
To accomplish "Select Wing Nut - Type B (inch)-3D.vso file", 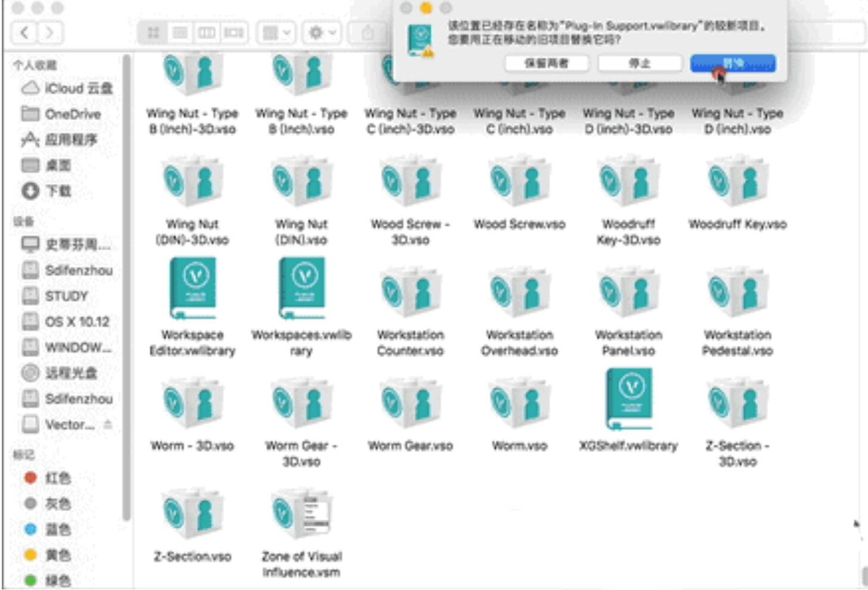I will (192, 95).
